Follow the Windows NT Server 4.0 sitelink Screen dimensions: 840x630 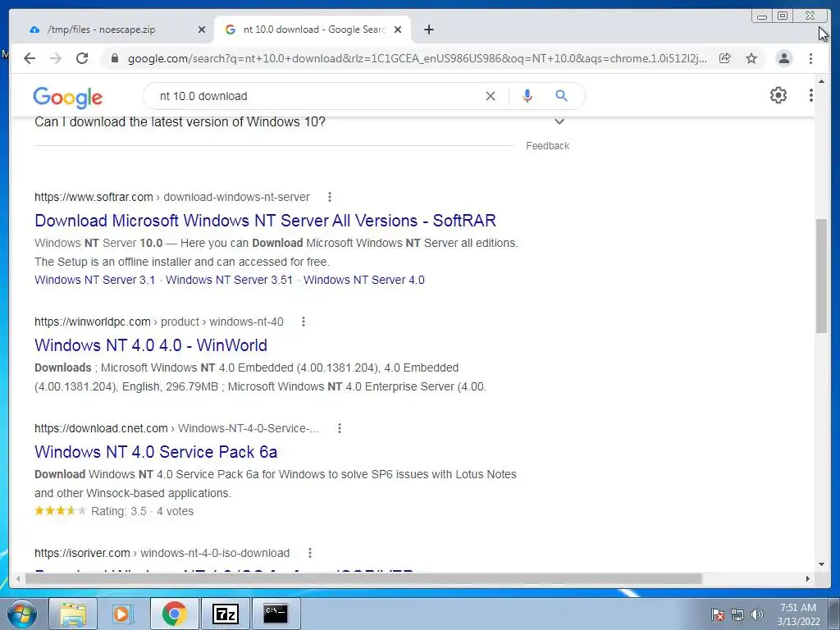[363, 280]
